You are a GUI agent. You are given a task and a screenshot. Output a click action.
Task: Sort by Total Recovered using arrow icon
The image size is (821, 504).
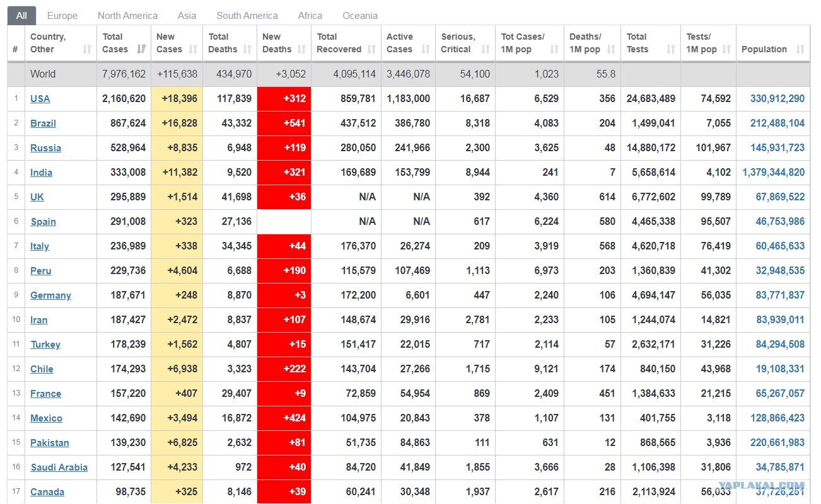click(371, 49)
